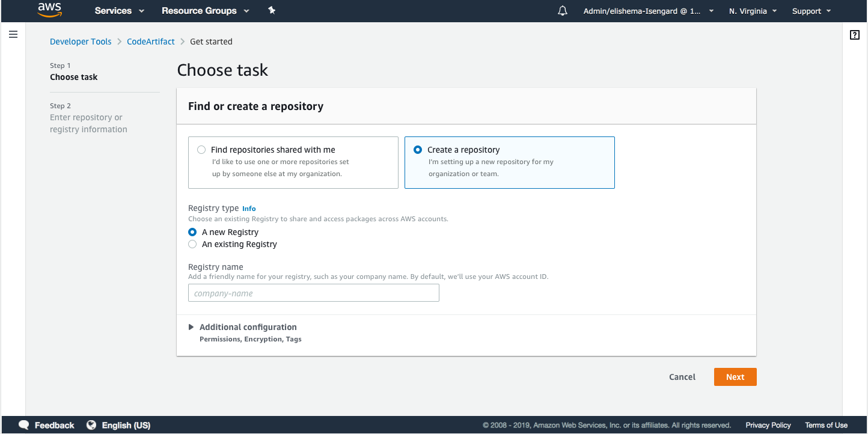Open the notifications bell

(563, 11)
